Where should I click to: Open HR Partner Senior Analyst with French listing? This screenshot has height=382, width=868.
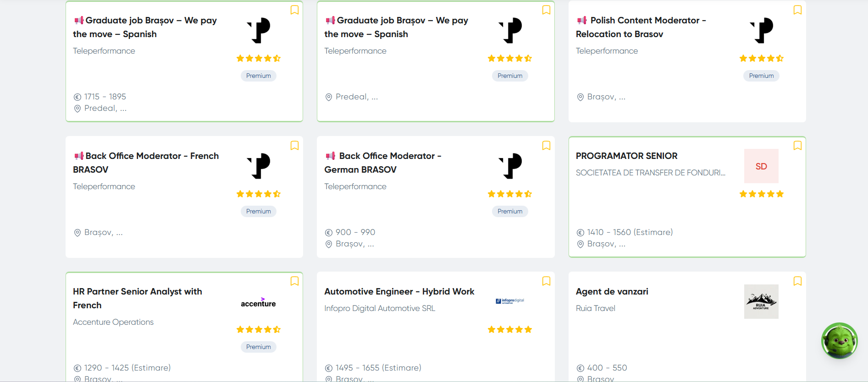pyautogui.click(x=138, y=298)
